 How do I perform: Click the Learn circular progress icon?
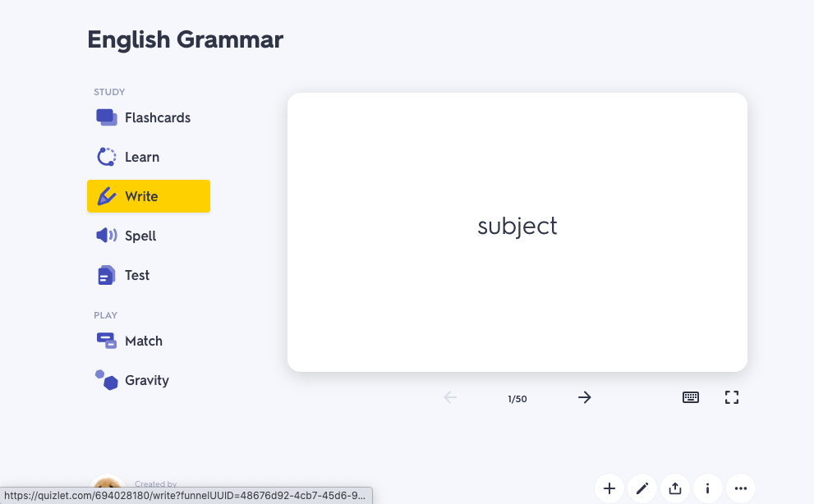tap(107, 157)
